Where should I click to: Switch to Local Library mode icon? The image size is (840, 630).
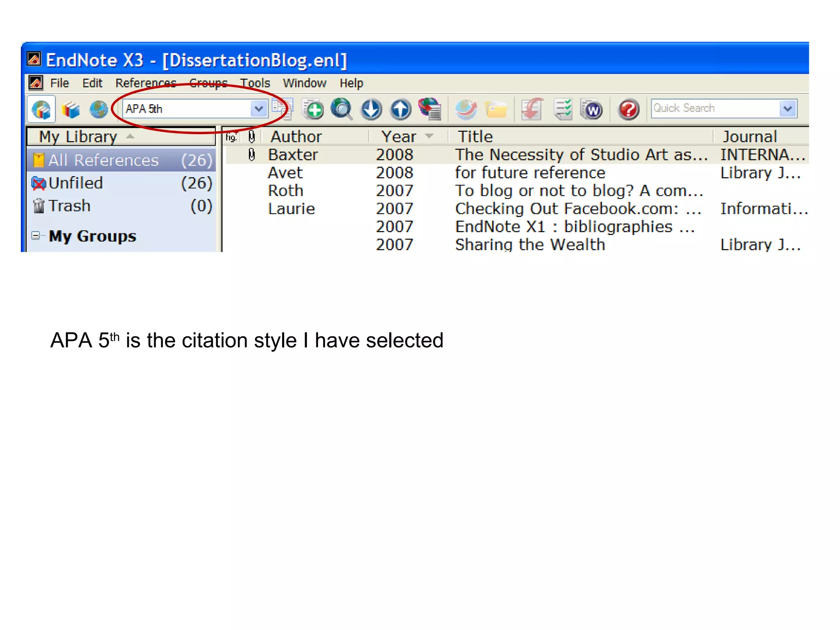tap(71, 110)
